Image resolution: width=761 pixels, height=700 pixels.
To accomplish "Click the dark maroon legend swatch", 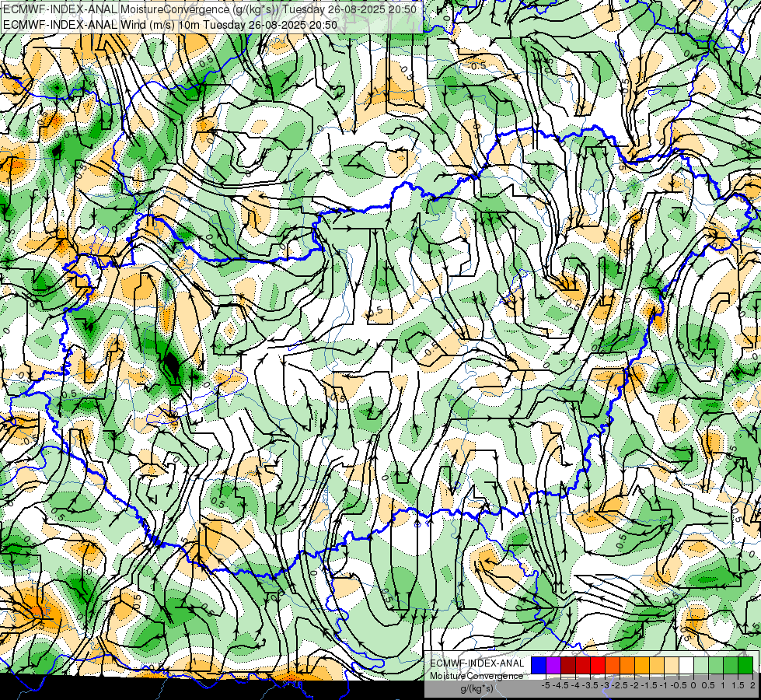I will (x=568, y=665).
